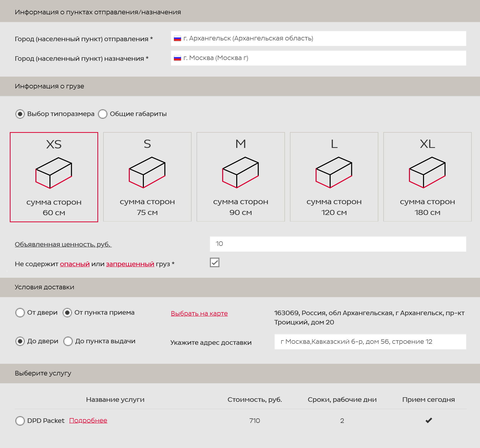Select До двери delivery option
The height and width of the screenshot is (448, 480).
(20, 341)
